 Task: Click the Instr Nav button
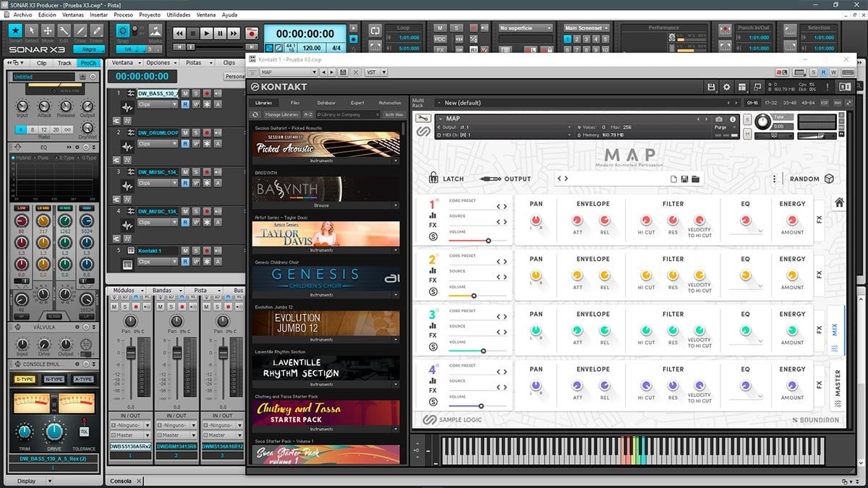394,114
